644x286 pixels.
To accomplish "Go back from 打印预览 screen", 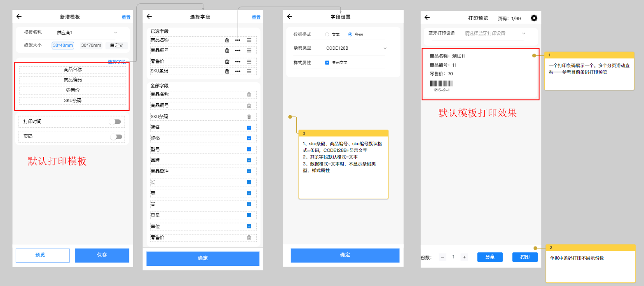I will click(427, 18).
